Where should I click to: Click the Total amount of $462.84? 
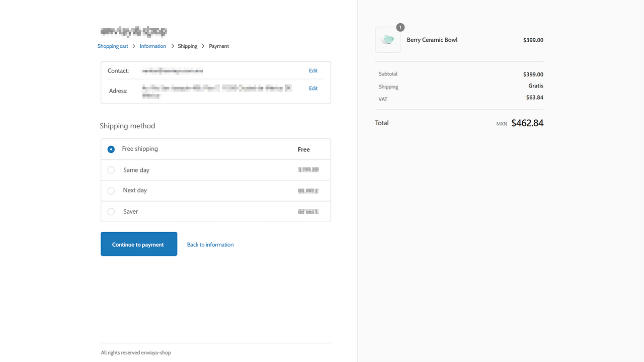pyautogui.click(x=527, y=123)
